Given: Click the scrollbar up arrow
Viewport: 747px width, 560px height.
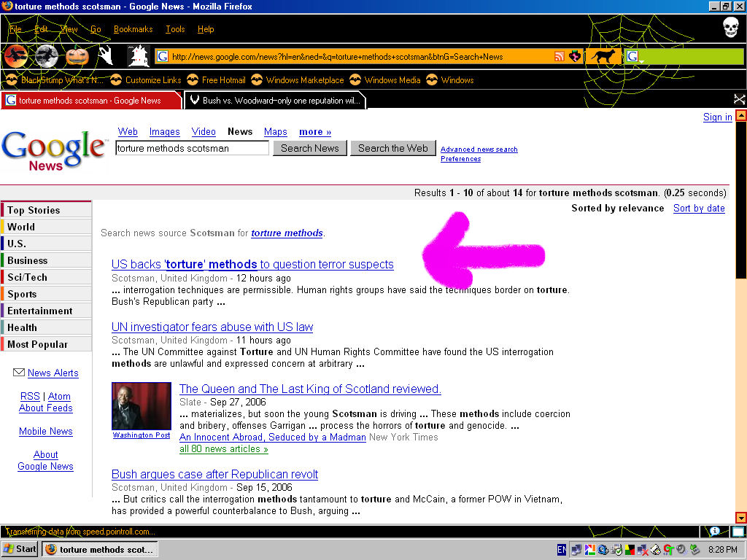Looking at the screenshot, I should click(741, 115).
